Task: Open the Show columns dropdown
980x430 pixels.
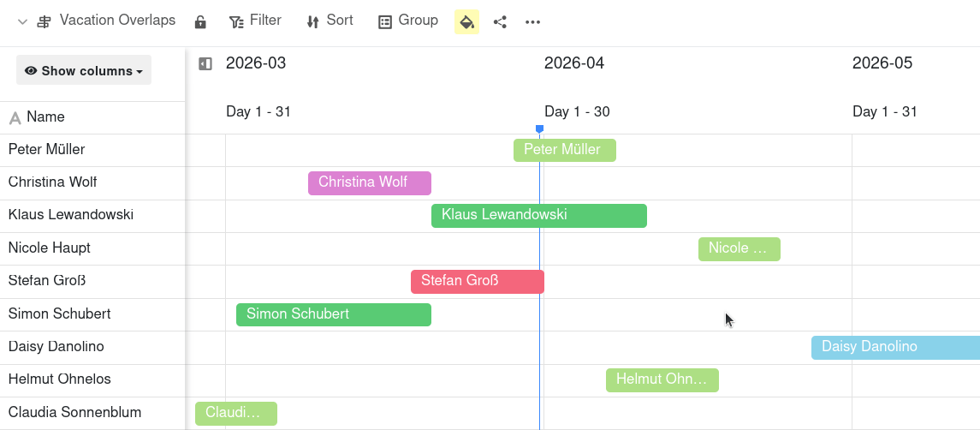Action: [x=84, y=70]
